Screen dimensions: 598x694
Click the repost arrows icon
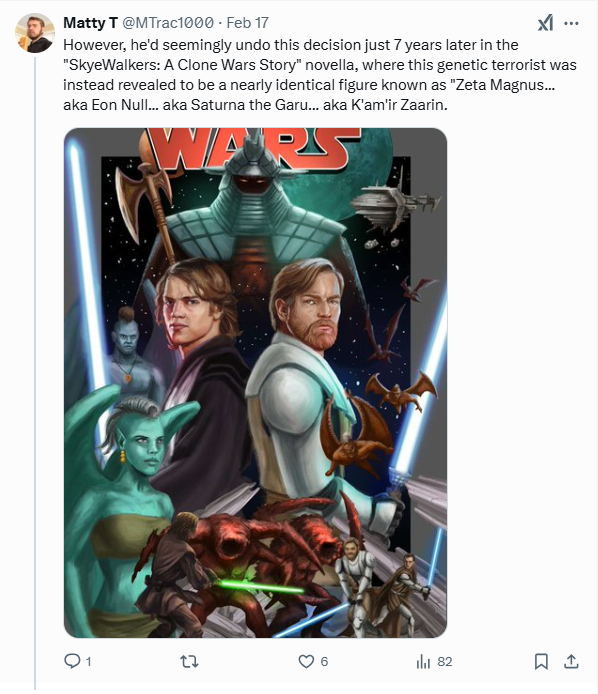click(x=189, y=661)
